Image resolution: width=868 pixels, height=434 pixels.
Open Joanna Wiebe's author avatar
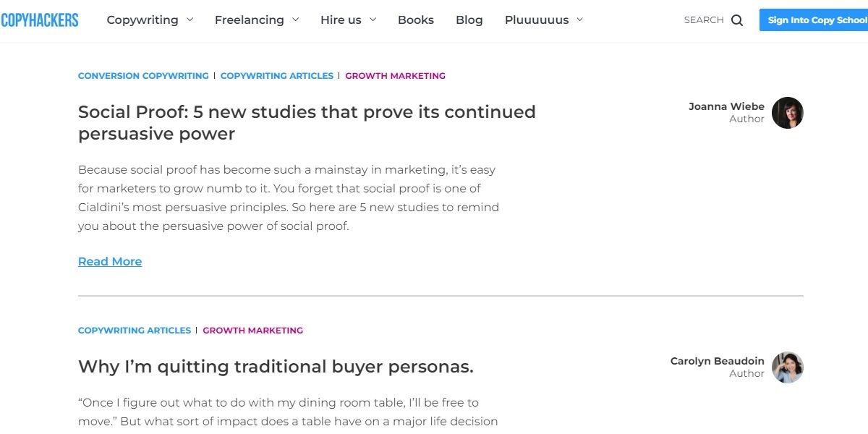click(x=788, y=113)
